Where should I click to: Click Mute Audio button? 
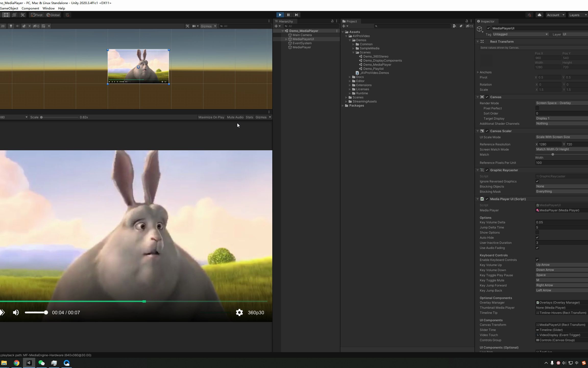point(235,117)
